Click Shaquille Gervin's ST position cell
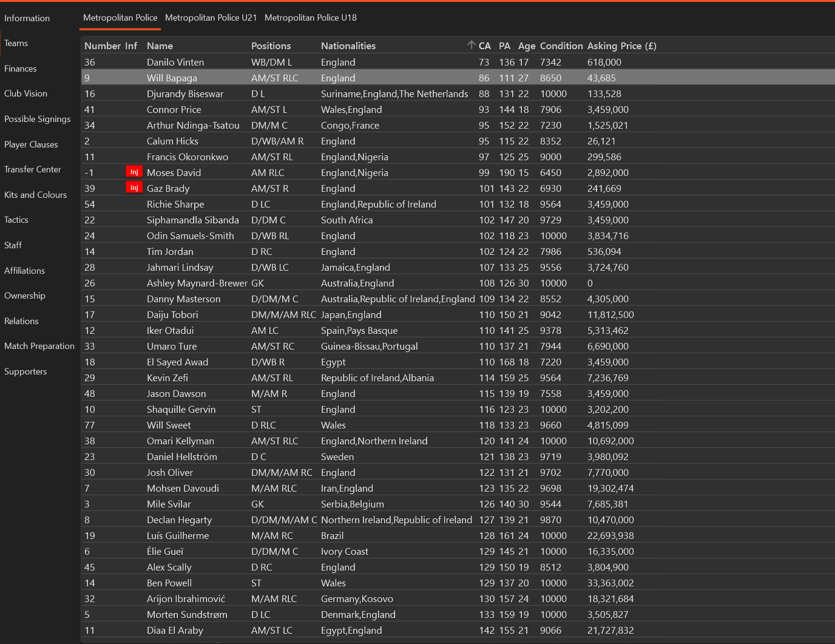This screenshot has height=644, width=835. pyautogui.click(x=256, y=409)
